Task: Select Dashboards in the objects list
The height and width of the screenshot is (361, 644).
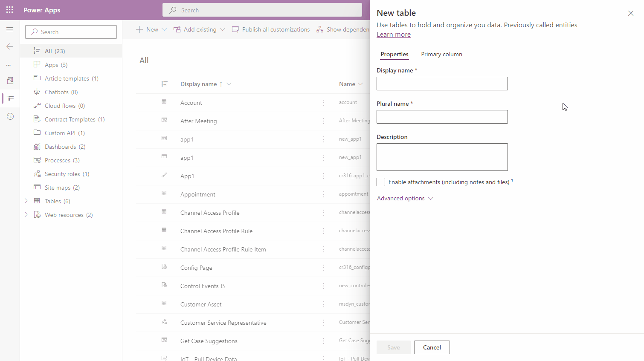Action: tap(60, 147)
